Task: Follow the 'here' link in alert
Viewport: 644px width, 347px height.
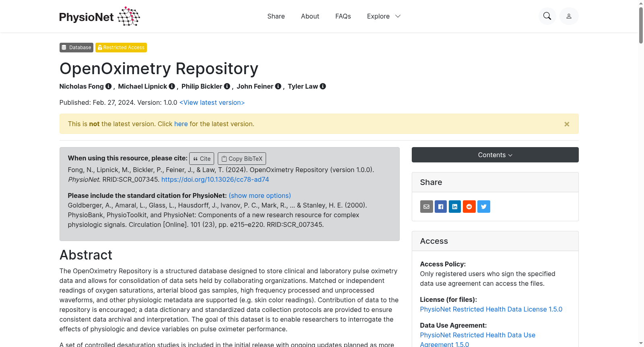Action: tap(181, 124)
